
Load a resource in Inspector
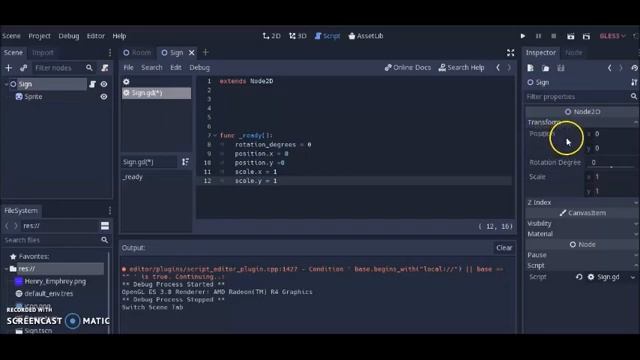pos(546,68)
